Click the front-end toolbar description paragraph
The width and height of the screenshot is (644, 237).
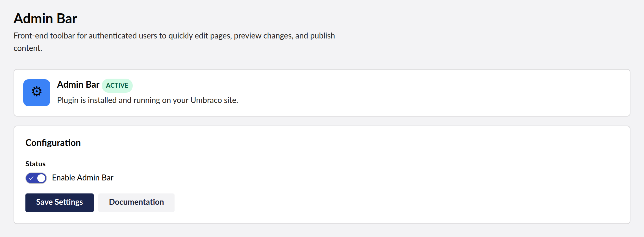(x=174, y=42)
